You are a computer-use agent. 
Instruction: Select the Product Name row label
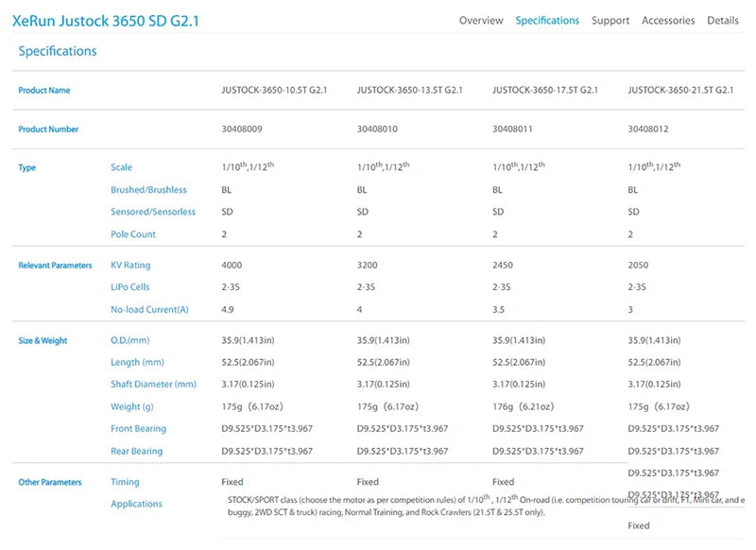44,90
